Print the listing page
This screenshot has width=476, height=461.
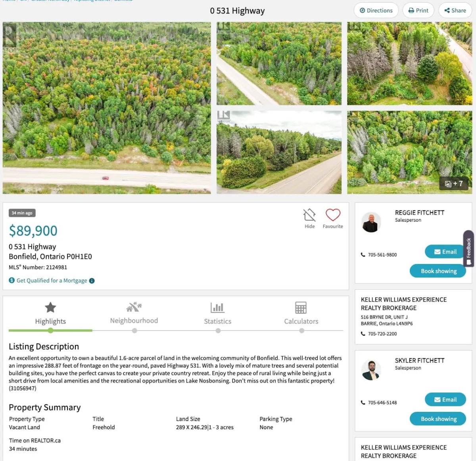(x=418, y=11)
